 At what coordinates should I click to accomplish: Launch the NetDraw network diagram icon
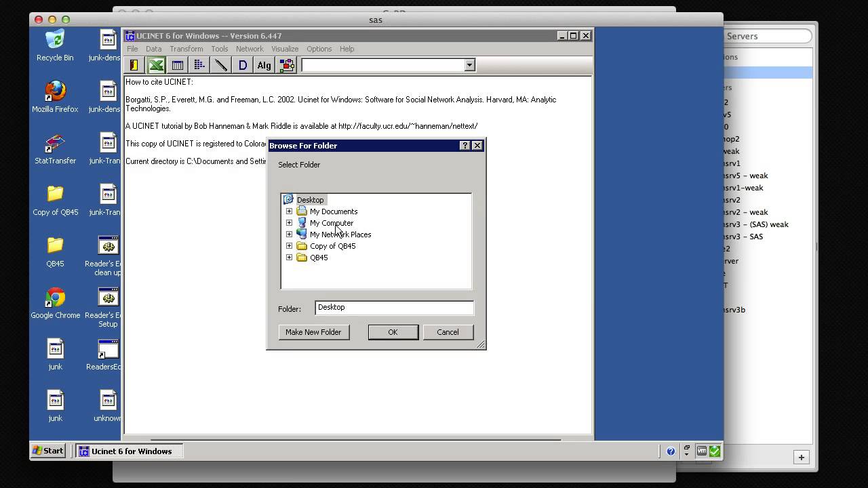tap(286, 65)
